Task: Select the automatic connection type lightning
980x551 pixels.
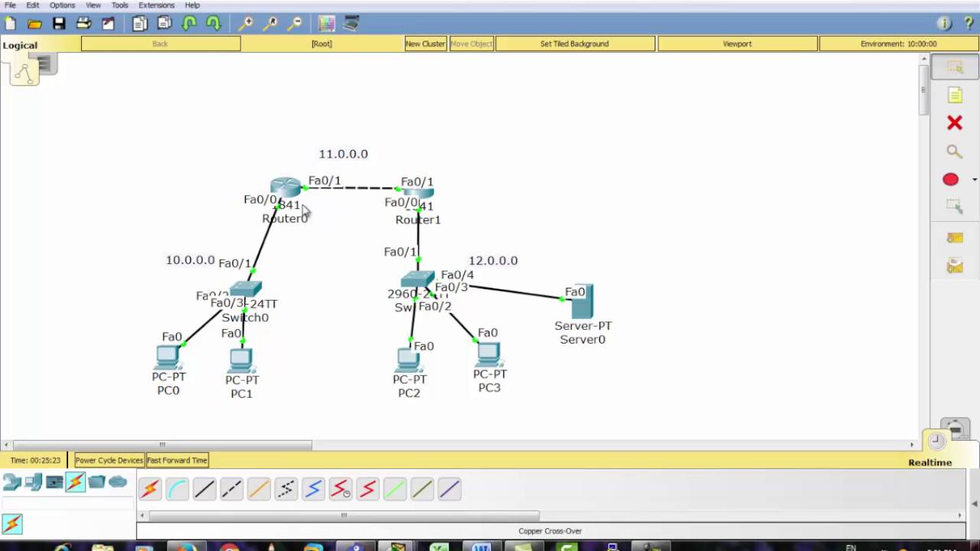Action: click(150, 488)
